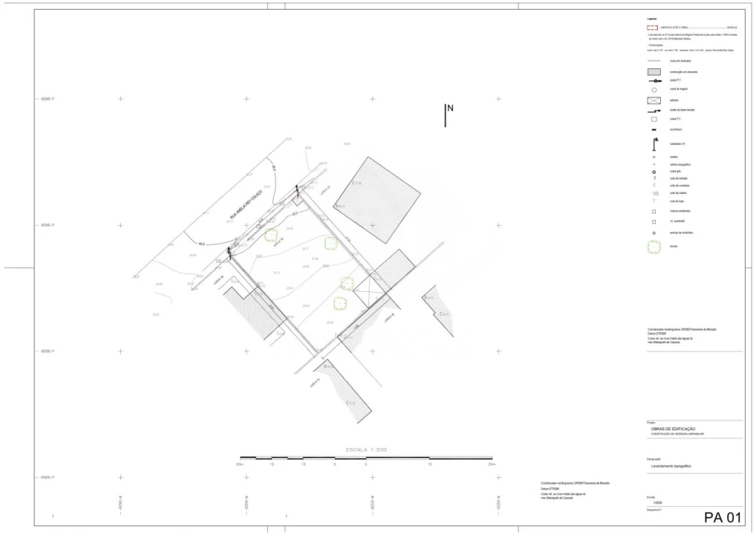The image size is (756, 535).
Task: Click the P.T. post legend symbol
Action: [x=654, y=80]
